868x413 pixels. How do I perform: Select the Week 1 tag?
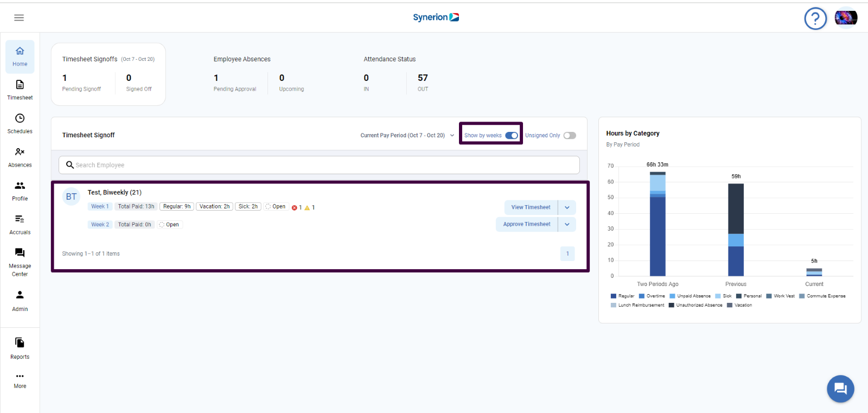click(100, 207)
